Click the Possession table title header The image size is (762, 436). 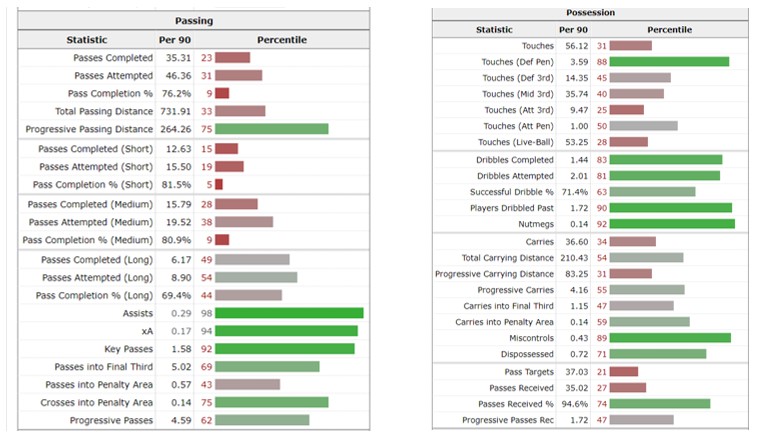coord(590,13)
